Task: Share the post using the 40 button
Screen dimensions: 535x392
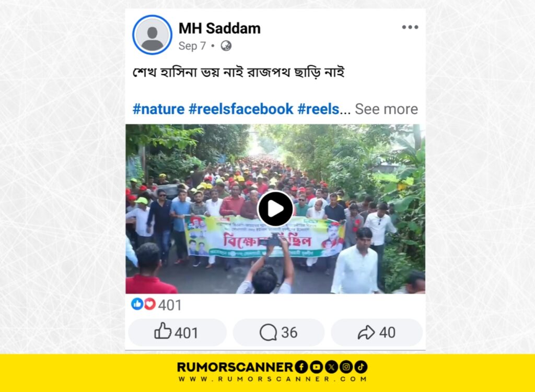Action: [377, 332]
